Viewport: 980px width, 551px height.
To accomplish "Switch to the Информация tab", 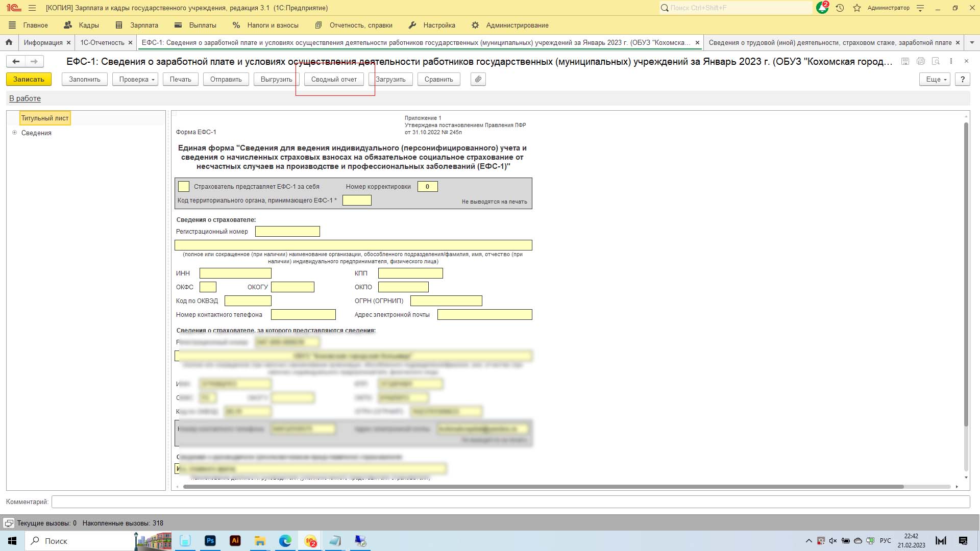I will (43, 43).
